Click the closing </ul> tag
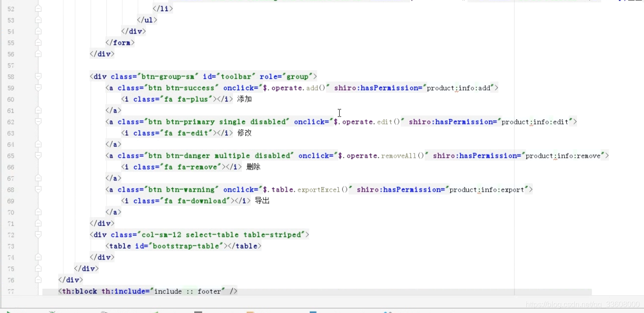Viewport: 644px width, 313px height. point(147,20)
